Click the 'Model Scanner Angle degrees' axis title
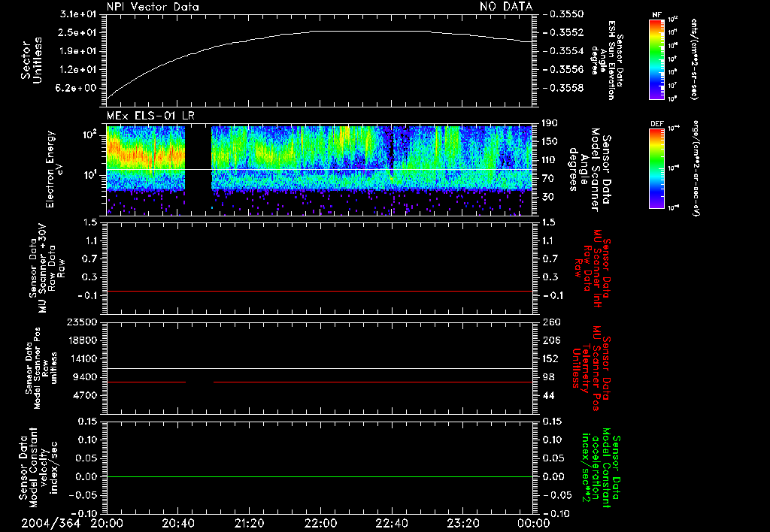Screen dimensions: 770x532 (x=590, y=170)
